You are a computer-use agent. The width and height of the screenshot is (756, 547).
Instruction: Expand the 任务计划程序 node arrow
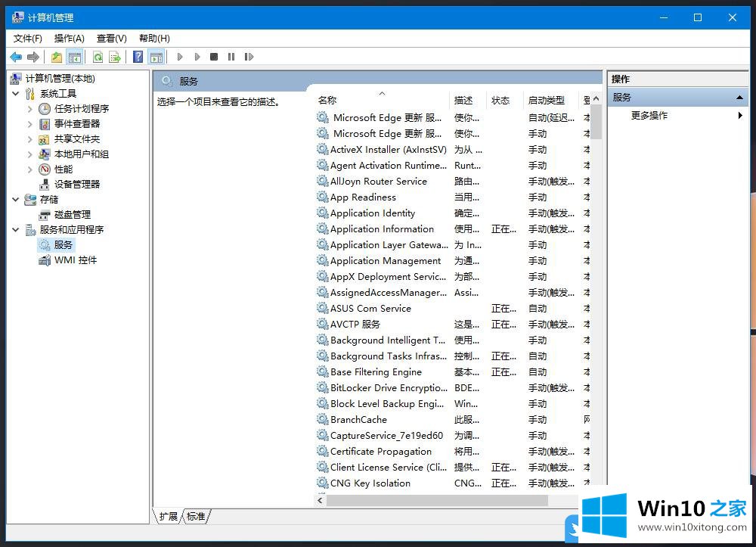(x=30, y=109)
